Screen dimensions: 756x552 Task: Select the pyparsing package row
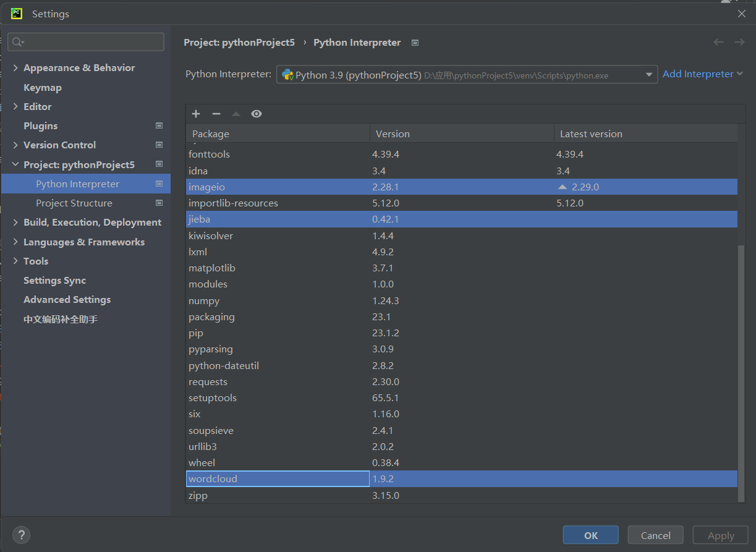tap(462, 349)
